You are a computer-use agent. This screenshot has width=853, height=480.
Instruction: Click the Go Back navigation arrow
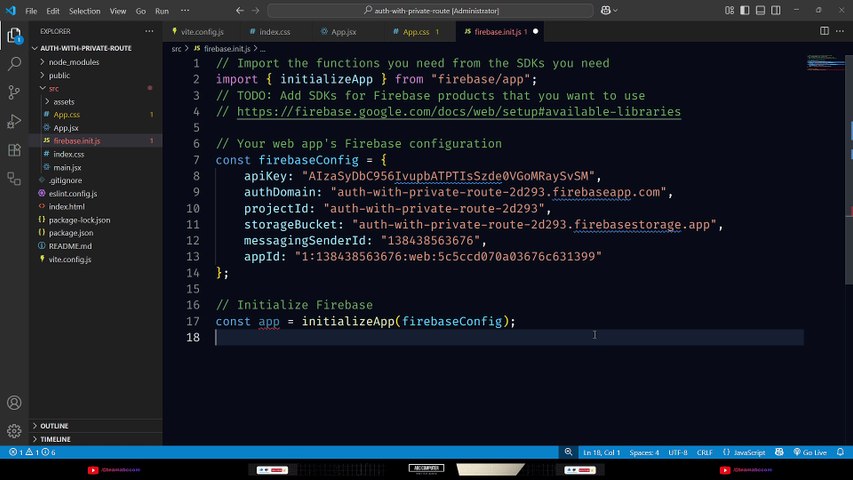pyautogui.click(x=240, y=10)
